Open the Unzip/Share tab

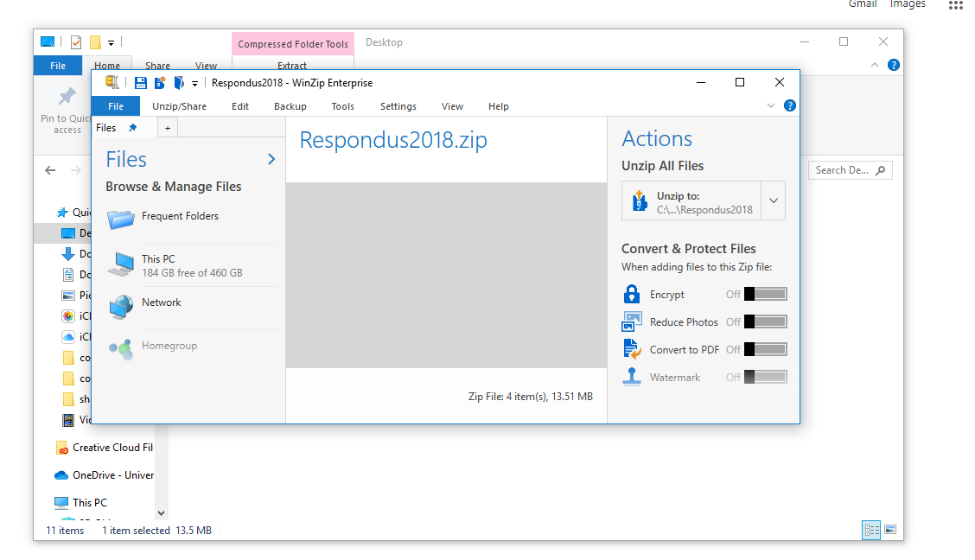(179, 106)
